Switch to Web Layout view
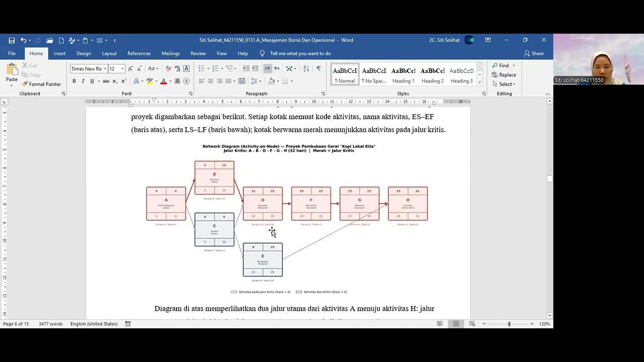 472,324
